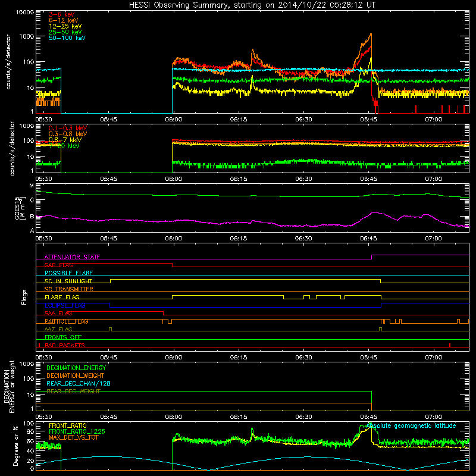Click the '10000' tick of the top panel
Screen dimensions: 476x476
point(25,12)
